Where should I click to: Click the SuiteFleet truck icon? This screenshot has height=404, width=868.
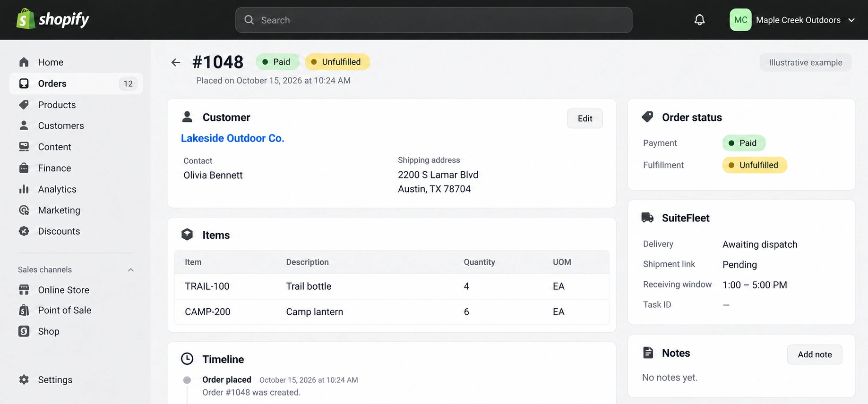click(x=647, y=218)
